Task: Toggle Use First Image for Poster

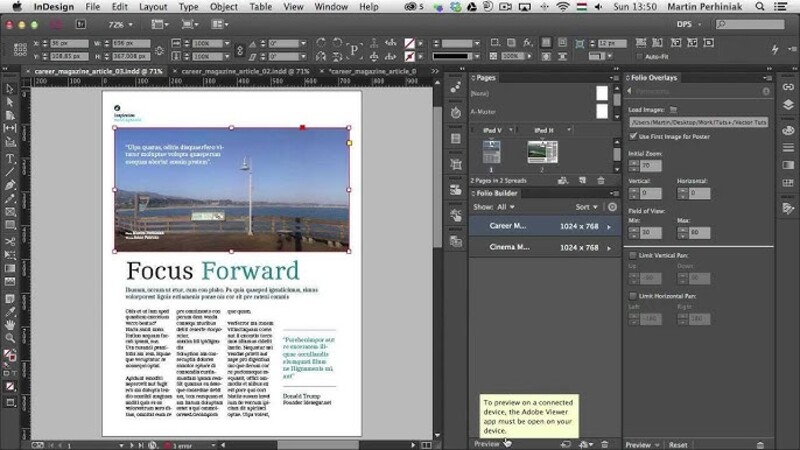Action: (633, 136)
